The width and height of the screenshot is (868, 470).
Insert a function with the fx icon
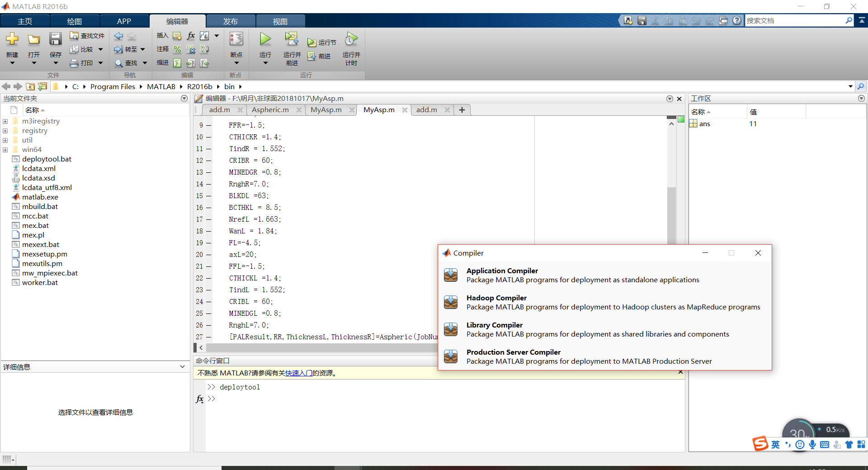(x=190, y=36)
